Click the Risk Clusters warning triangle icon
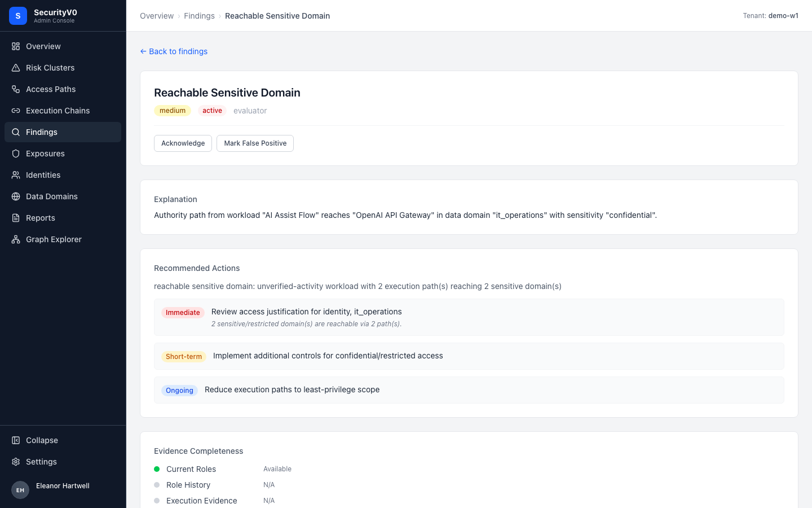The height and width of the screenshot is (508, 812). (x=16, y=68)
